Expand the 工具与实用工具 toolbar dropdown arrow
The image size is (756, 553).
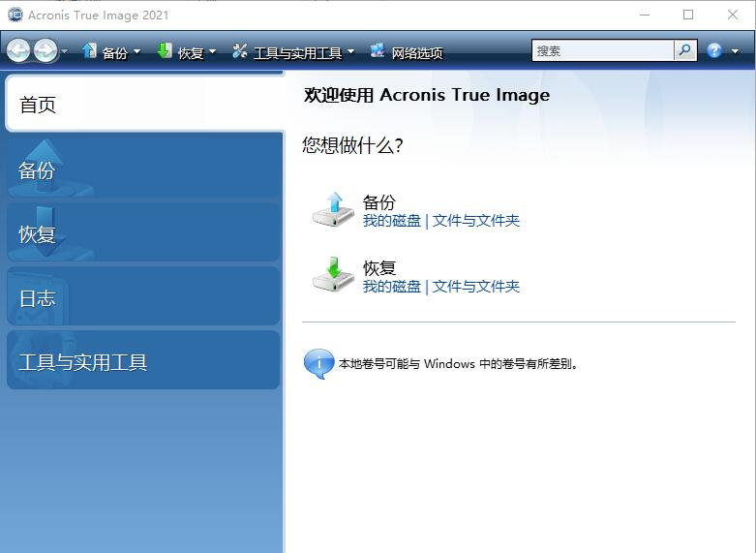click(350, 51)
